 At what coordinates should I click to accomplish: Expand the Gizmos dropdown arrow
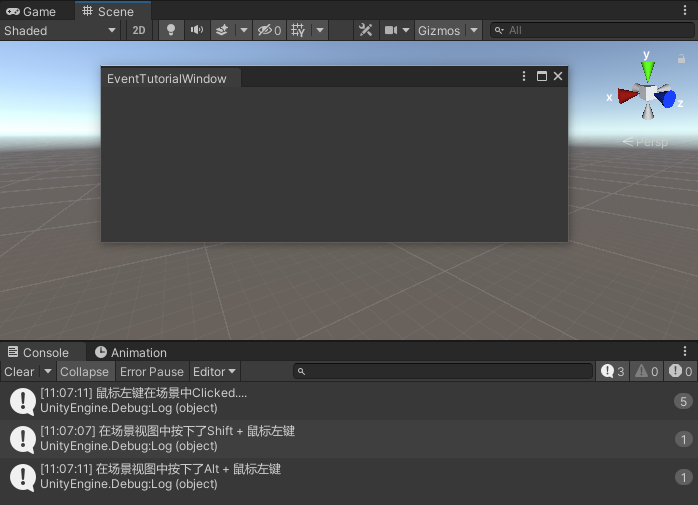pos(474,30)
